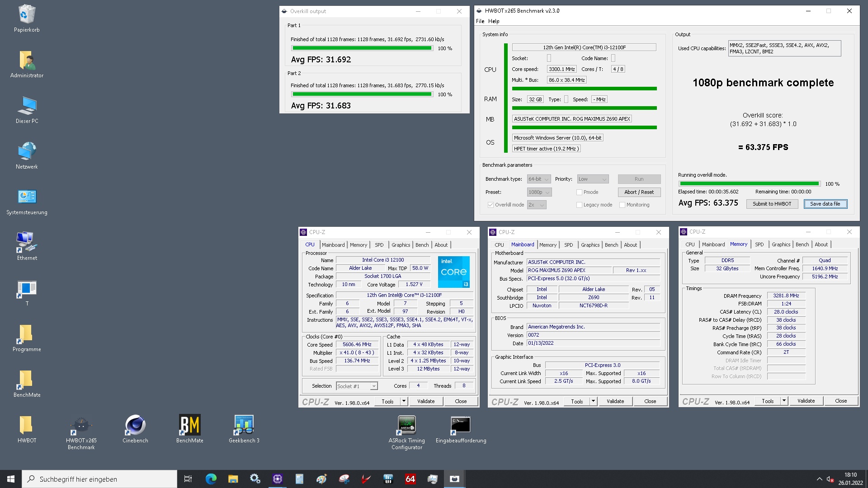The image size is (868, 488).
Task: Show hidden system tray icons chevron
Action: 819,479
